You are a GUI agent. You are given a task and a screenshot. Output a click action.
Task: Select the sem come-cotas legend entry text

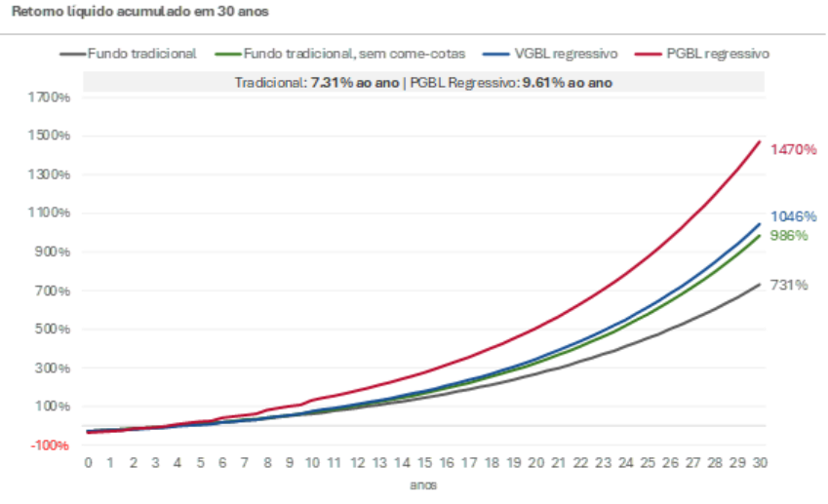[354, 54]
